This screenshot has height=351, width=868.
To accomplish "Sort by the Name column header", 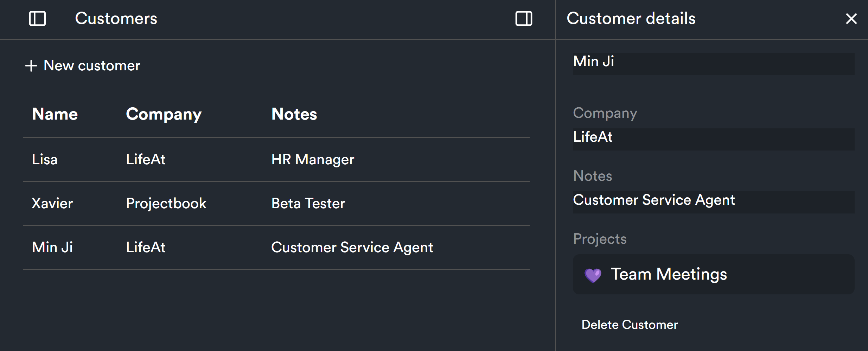I will pos(55,114).
